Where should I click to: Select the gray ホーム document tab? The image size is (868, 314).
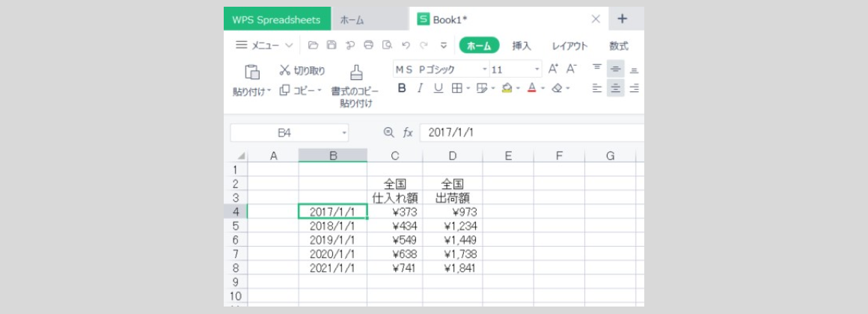coord(370,19)
